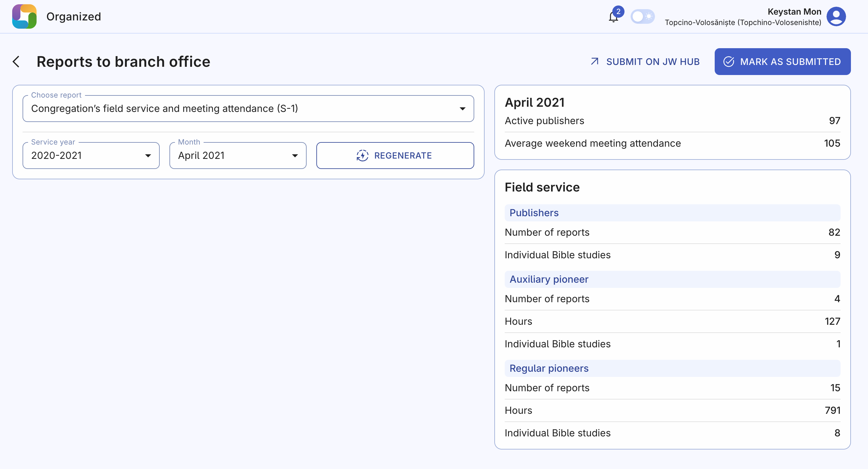Image resolution: width=868 pixels, height=469 pixels.
Task: Open the user account avatar
Action: (x=836, y=16)
